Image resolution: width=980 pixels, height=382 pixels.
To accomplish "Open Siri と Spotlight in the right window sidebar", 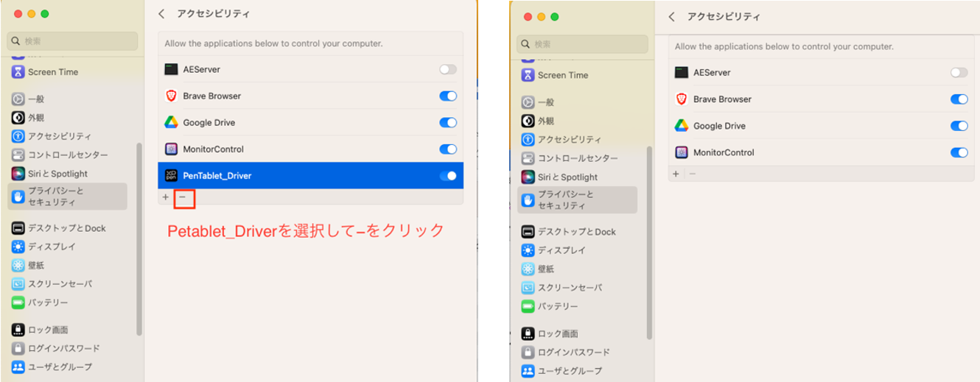I will 559,177.
